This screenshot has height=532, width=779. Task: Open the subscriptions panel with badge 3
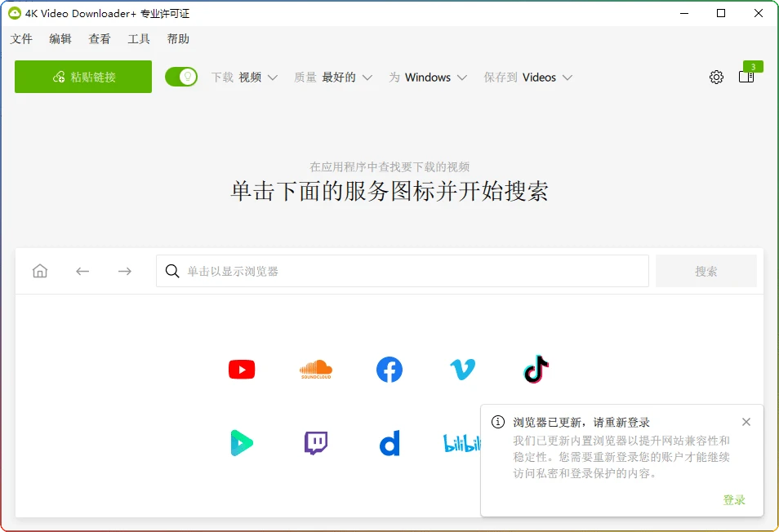coord(746,77)
